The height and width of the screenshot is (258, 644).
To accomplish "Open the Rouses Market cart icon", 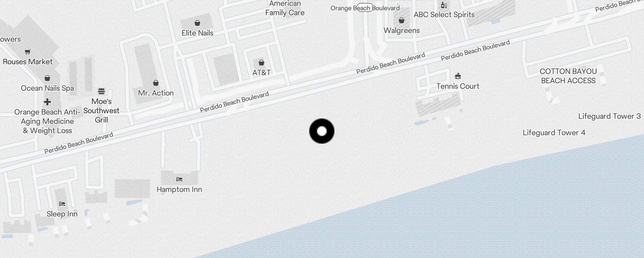I will click(x=28, y=52).
